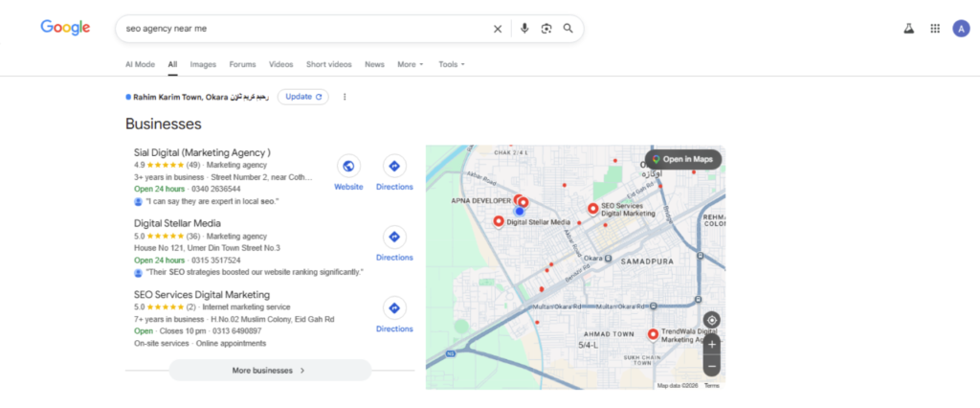The image size is (980, 408).
Task: Switch to News tab
Action: click(374, 64)
